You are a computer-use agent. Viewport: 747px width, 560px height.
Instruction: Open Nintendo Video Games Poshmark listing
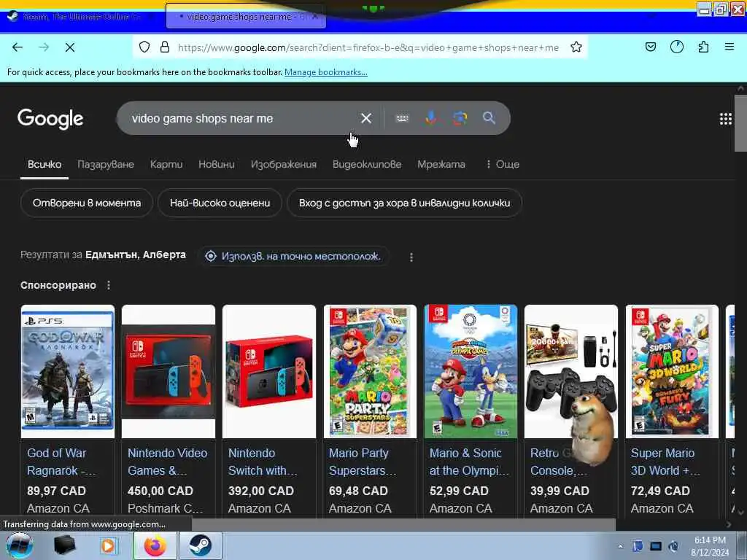click(169, 371)
